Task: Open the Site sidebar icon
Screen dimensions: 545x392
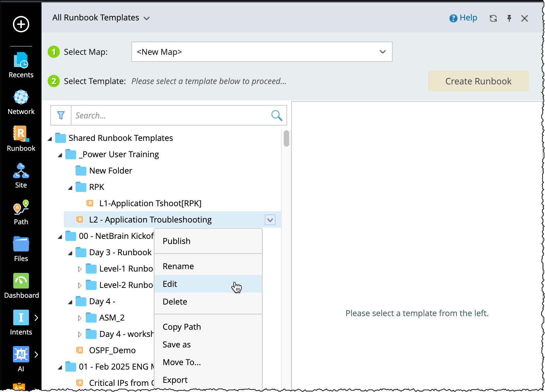Action: (x=21, y=175)
